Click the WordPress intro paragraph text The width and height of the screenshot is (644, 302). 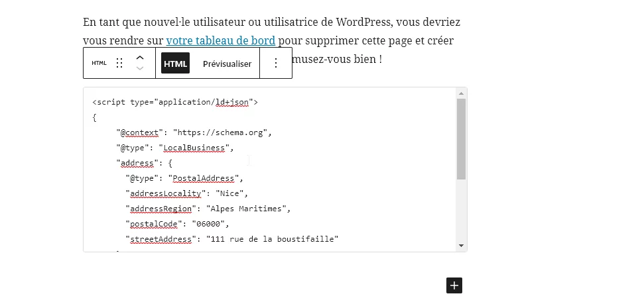point(272,23)
